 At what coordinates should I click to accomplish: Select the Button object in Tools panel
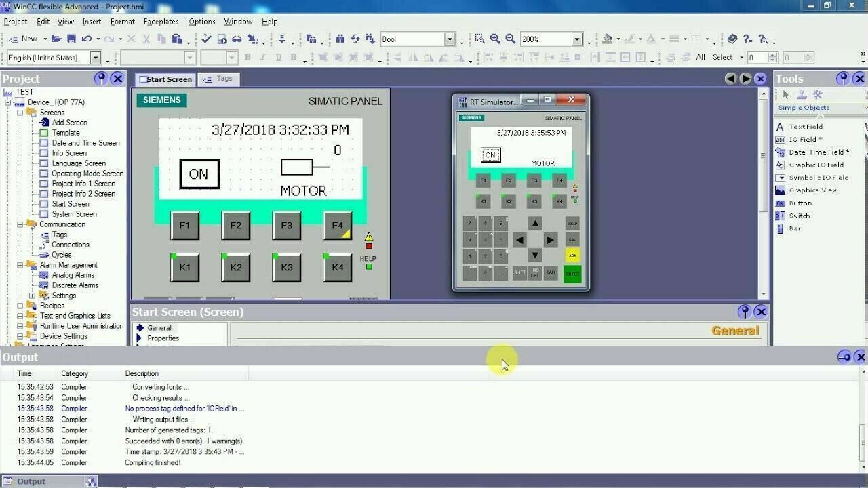pyautogui.click(x=800, y=203)
